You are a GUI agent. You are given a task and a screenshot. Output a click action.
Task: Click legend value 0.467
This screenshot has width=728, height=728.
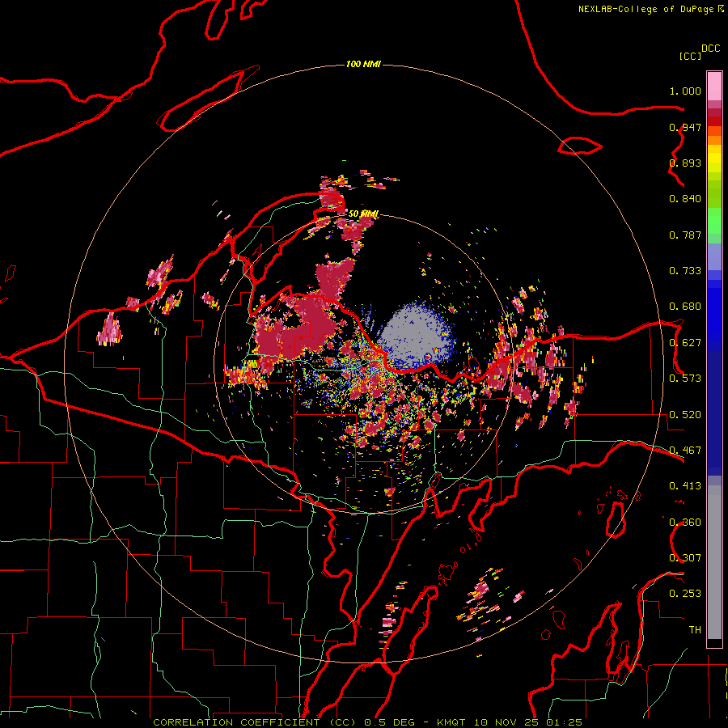tap(685, 451)
